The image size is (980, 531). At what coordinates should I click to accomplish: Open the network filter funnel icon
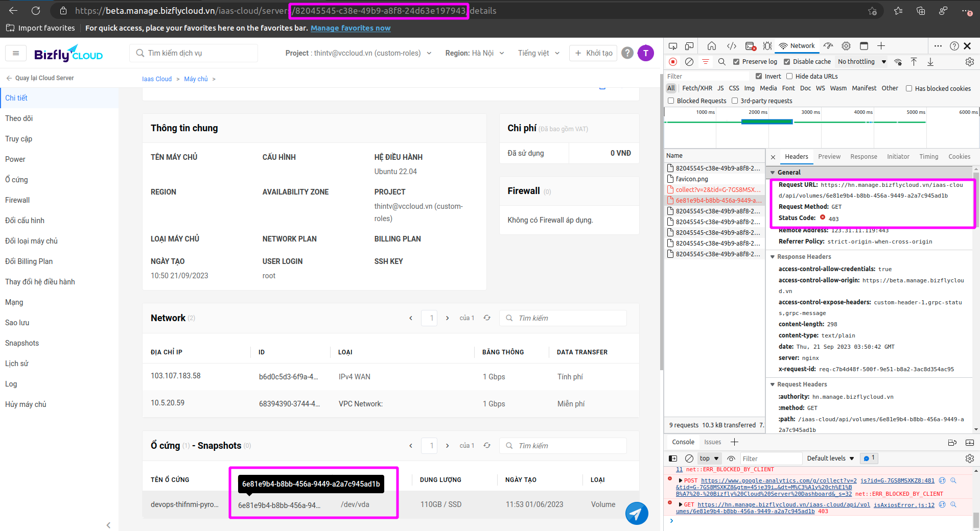click(x=706, y=62)
